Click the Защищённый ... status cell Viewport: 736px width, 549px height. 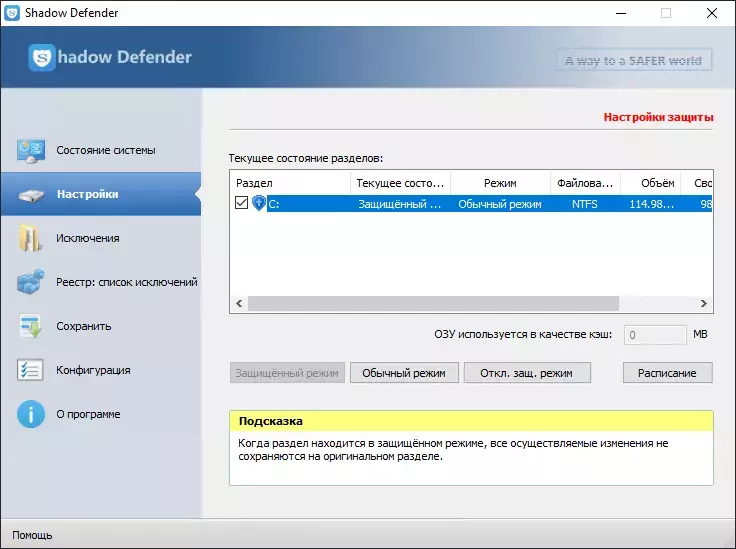pyautogui.click(x=400, y=204)
